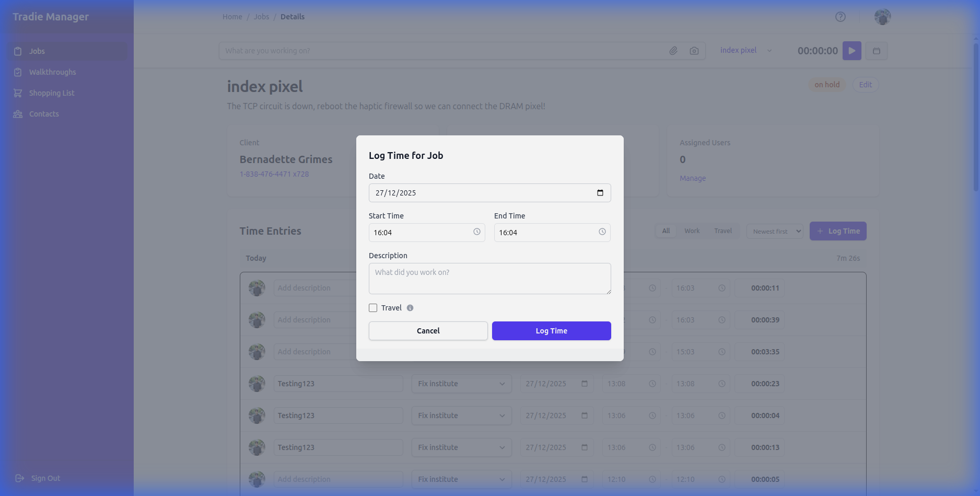Open the Fix institute dropdown for Testing123

click(x=461, y=384)
